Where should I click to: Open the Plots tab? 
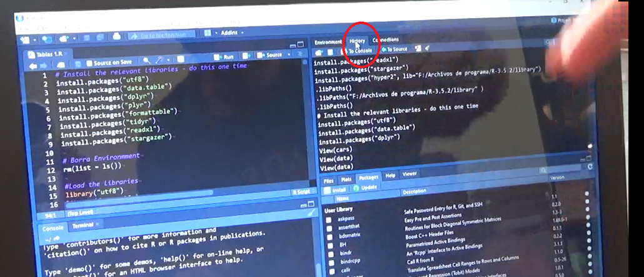point(346,179)
